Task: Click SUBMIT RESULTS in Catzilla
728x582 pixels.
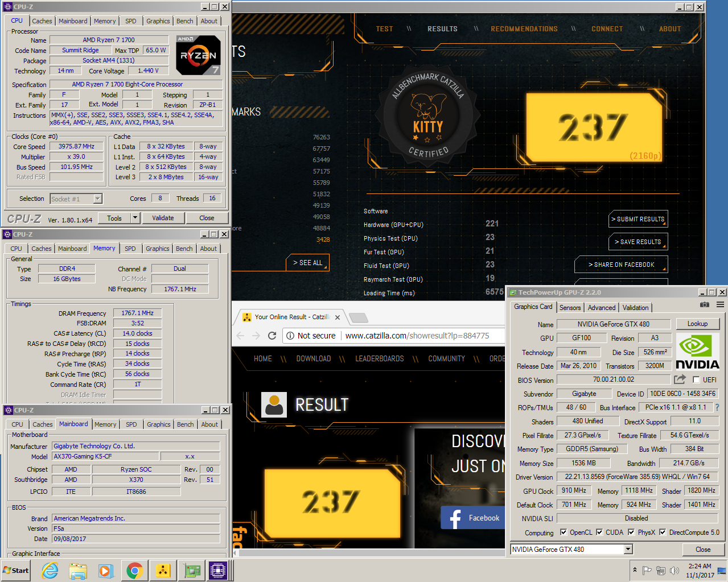Action: 638,219
